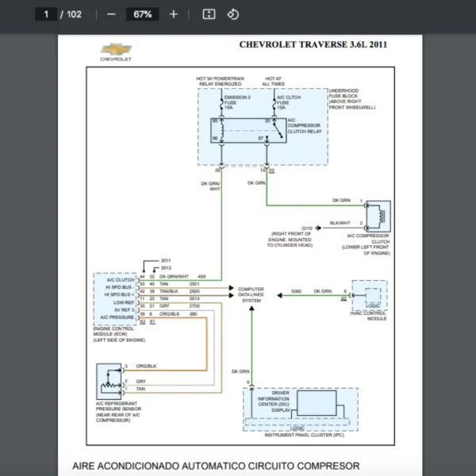Click the total page count 102
476x476 pixels.
75,14
